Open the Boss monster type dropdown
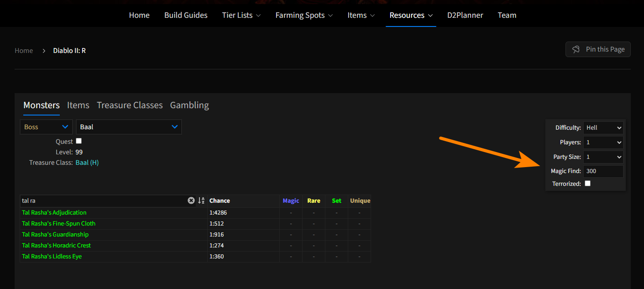 click(x=46, y=127)
